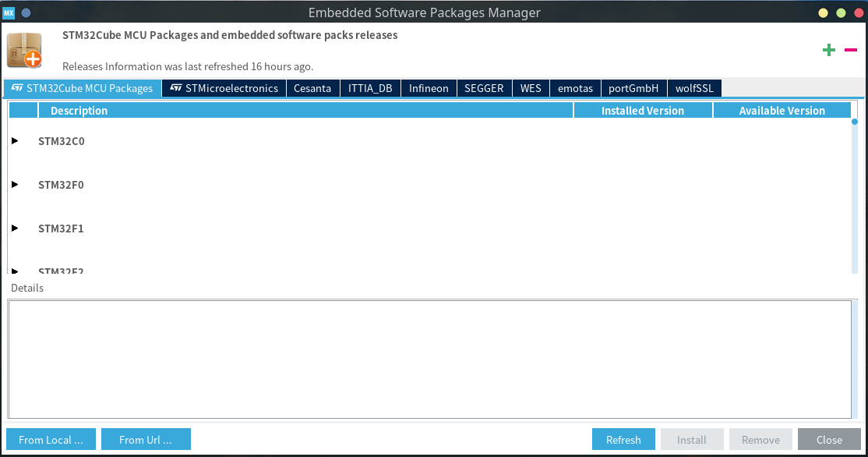This screenshot has width=868, height=457.
Task: Refresh the releases information
Action: (623, 439)
